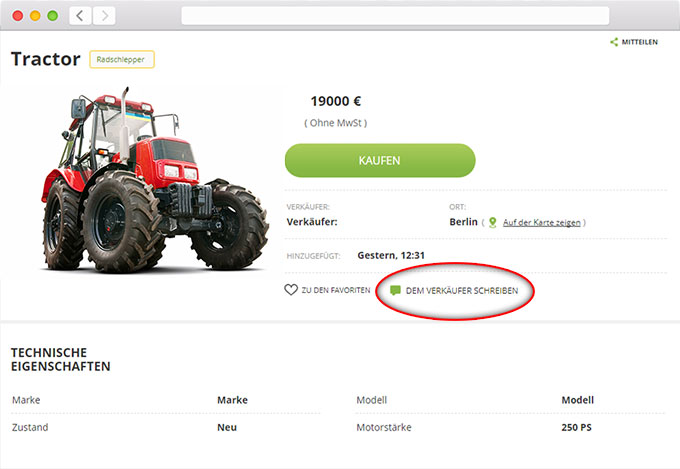Click the 19000 € price

336,101
